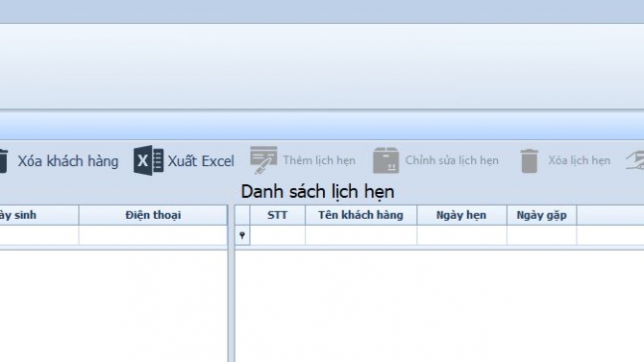
Task: Click the Xóa khách hàng trash icon
Action: coord(3,161)
